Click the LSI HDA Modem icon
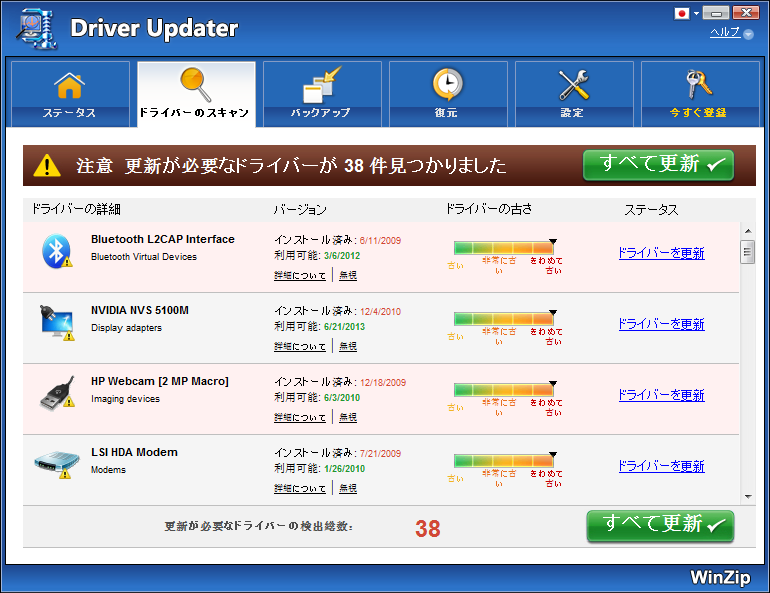 [56, 464]
